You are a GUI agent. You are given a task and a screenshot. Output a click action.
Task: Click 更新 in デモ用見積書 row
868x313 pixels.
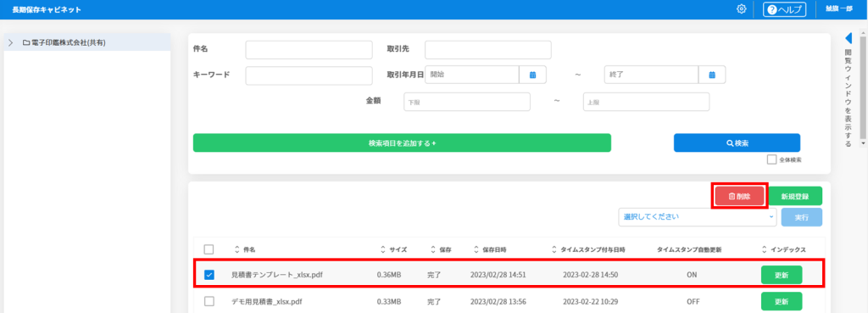pos(781,301)
